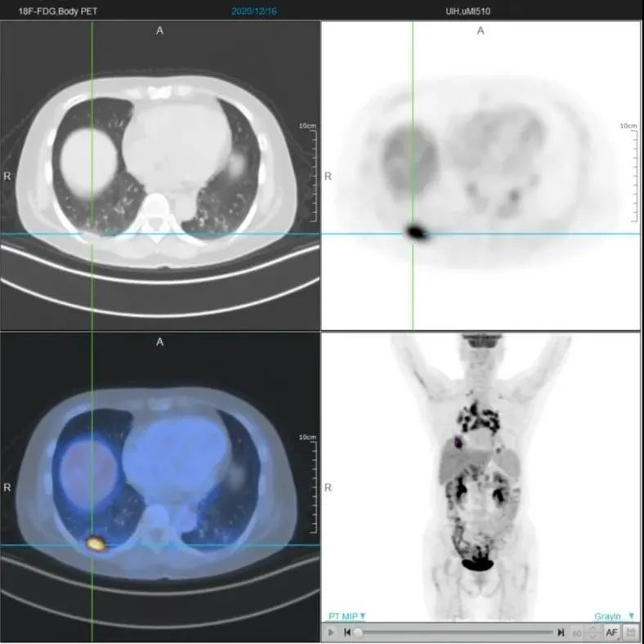This screenshot has height=644, width=644.
Task: Jump to first frame of cine
Action: (x=347, y=633)
